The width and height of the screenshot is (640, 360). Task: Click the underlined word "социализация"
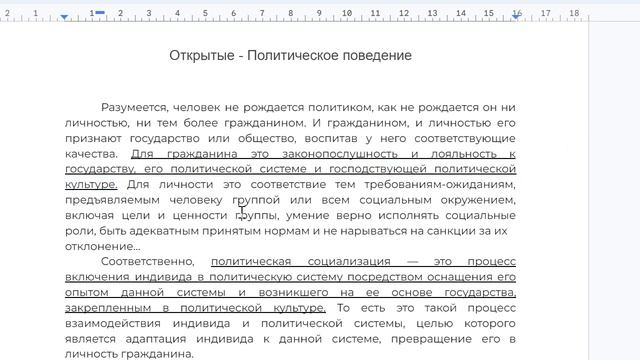point(349,262)
